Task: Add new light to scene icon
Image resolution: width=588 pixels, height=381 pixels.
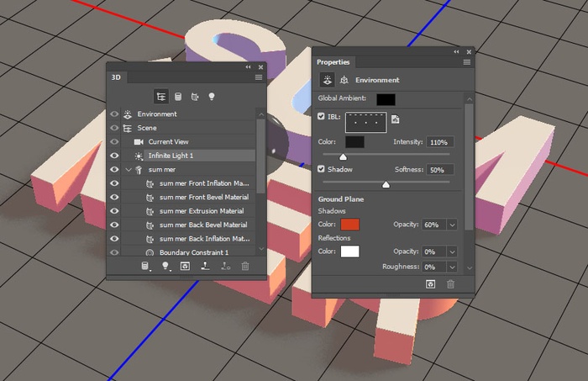Action: [x=165, y=266]
